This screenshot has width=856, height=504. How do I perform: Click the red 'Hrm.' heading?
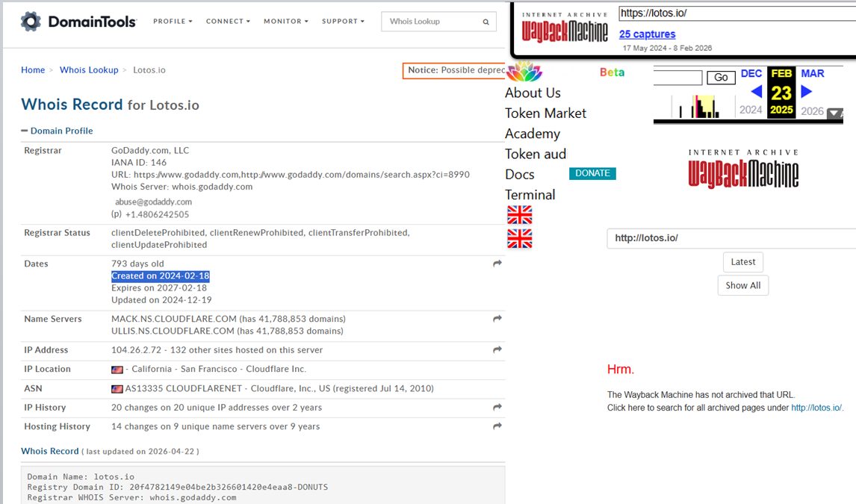621,370
